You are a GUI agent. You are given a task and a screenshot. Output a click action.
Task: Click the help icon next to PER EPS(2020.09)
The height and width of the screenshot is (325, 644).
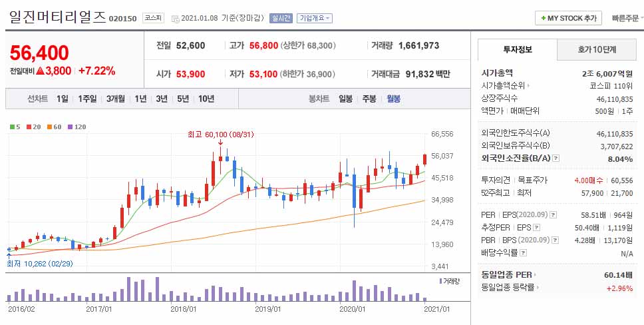click(554, 214)
